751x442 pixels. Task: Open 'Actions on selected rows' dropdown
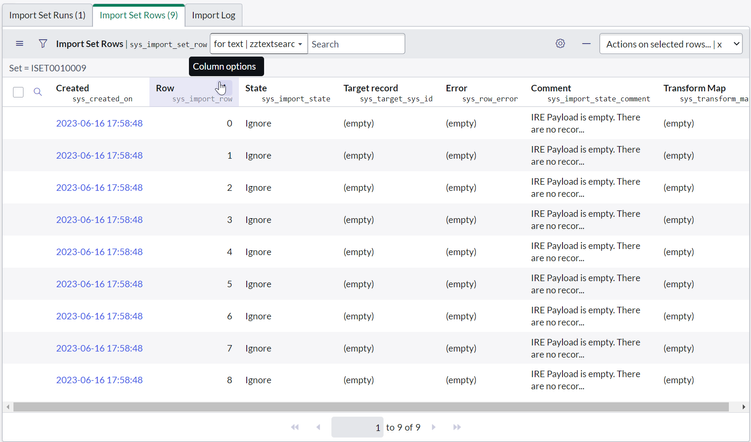pyautogui.click(x=671, y=44)
